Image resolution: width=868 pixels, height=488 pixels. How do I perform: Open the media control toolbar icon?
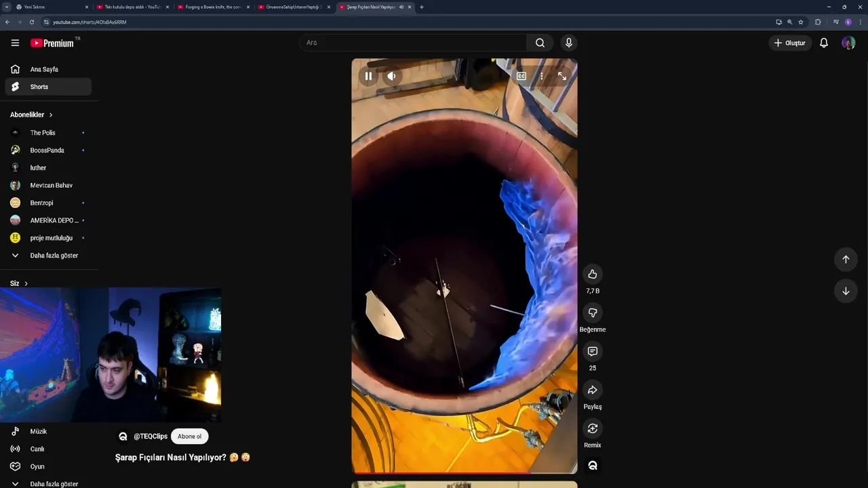[836, 22]
